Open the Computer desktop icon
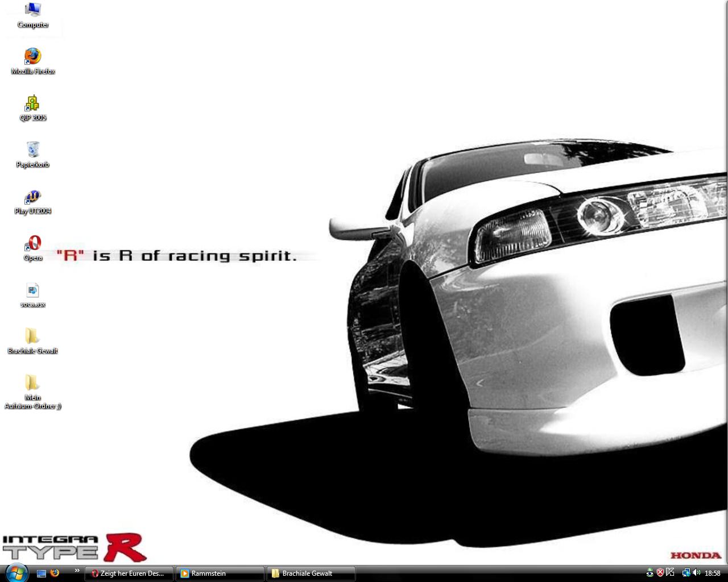 click(x=32, y=15)
